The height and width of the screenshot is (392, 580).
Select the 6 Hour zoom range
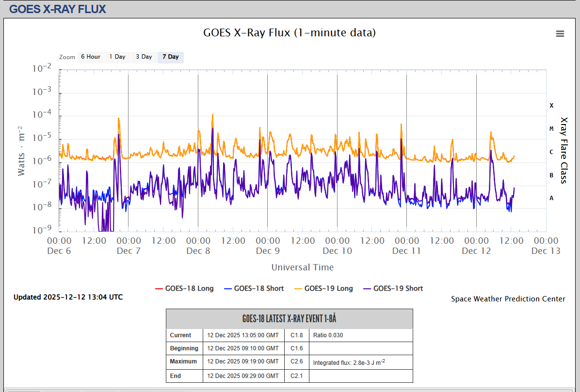coord(91,57)
